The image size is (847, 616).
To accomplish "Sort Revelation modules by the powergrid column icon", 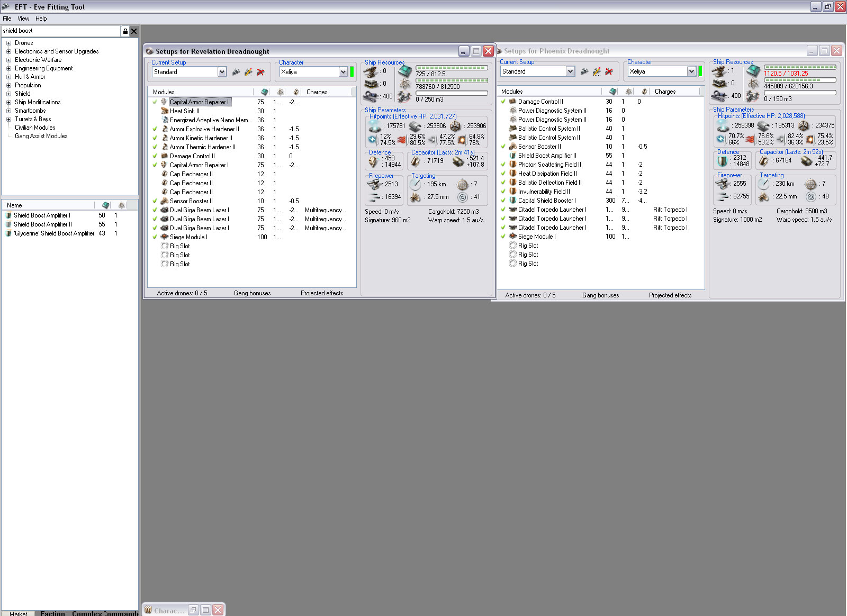I will coord(281,92).
